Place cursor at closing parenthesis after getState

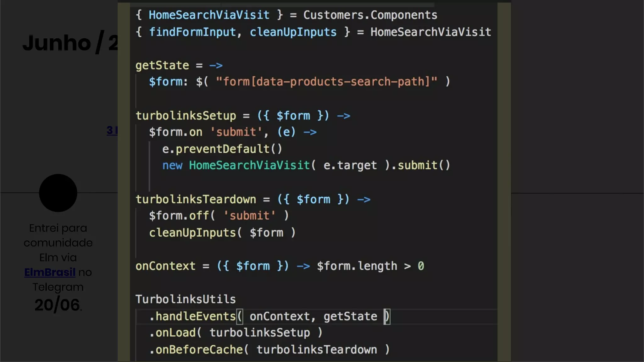click(387, 316)
